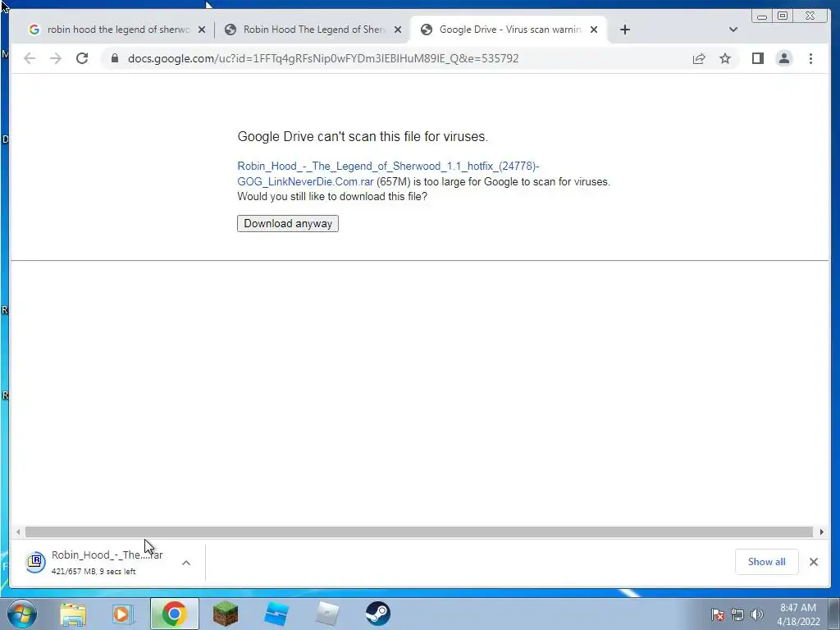Viewport: 840px width, 630px height.
Task: Open the Robin_Hood rar file link
Action: tap(388, 174)
